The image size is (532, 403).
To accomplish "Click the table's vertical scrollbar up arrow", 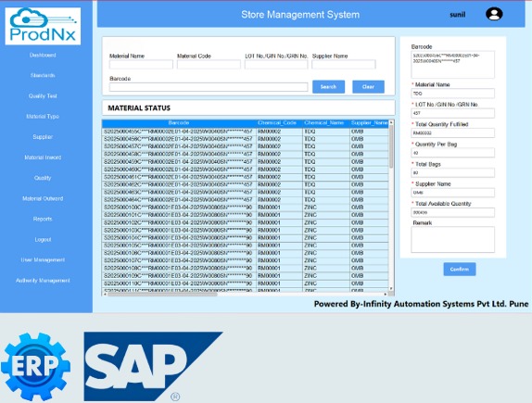I will (x=391, y=122).
